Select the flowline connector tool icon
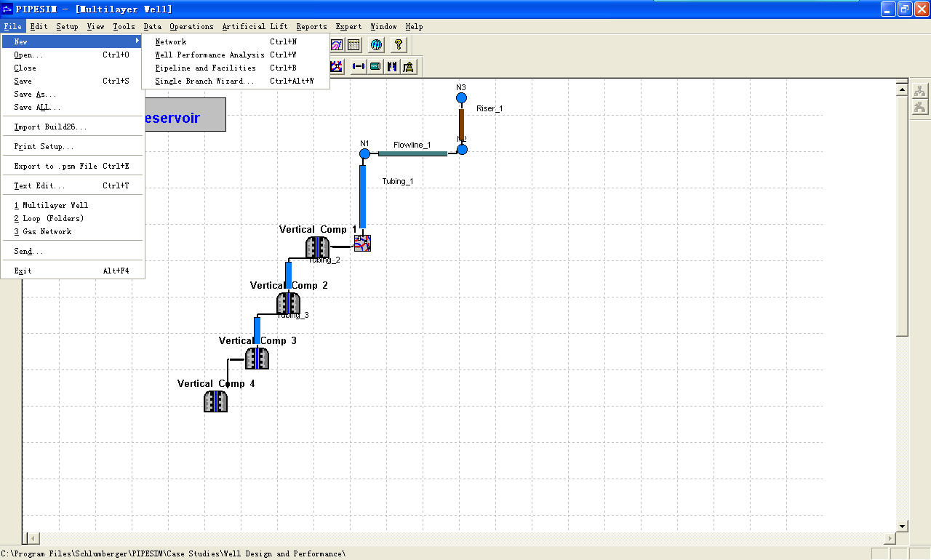 click(359, 66)
